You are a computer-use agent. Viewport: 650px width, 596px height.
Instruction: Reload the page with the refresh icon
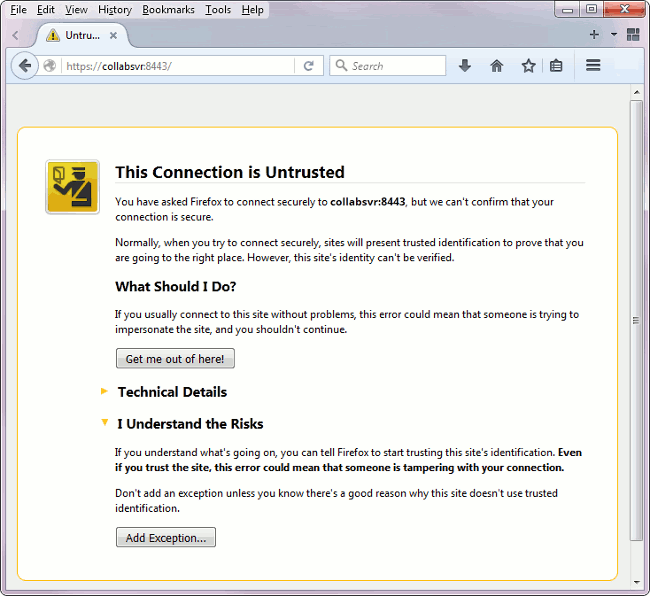(309, 66)
